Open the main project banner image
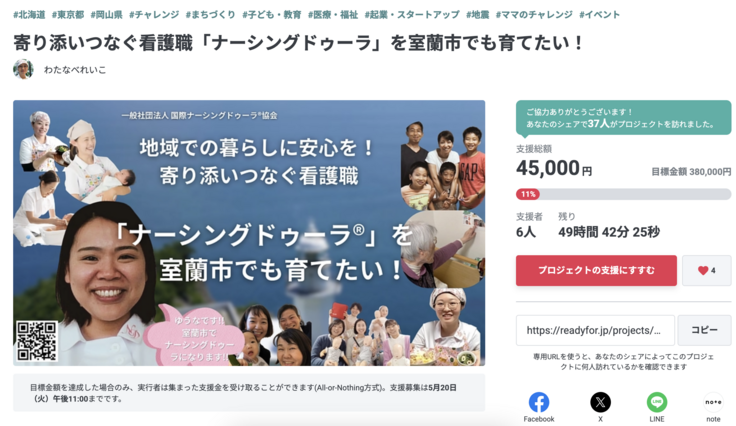The image size is (736, 426). pyautogui.click(x=249, y=233)
